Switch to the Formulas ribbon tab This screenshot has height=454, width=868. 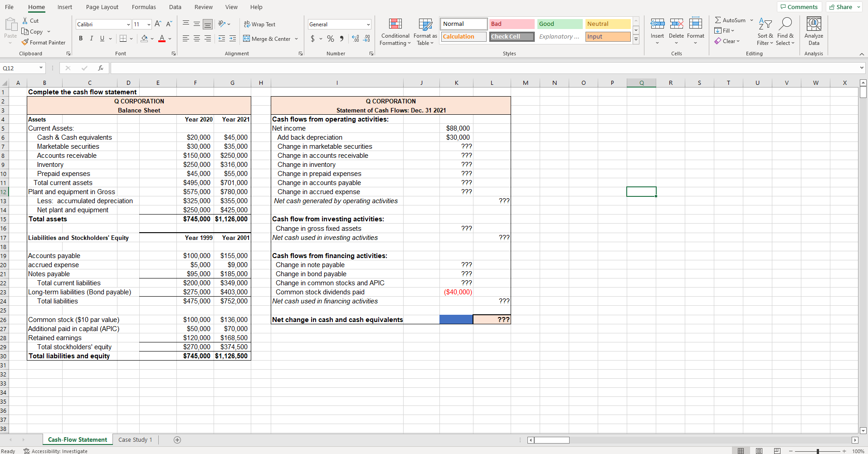click(144, 7)
